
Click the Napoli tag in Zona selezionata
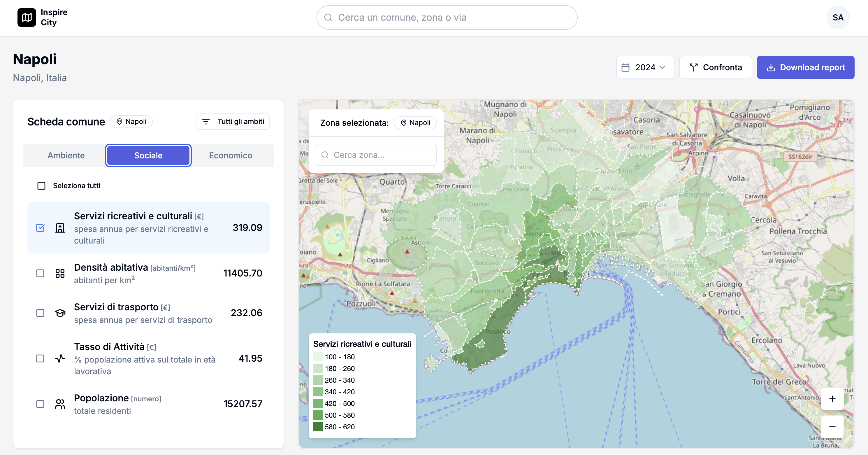415,123
